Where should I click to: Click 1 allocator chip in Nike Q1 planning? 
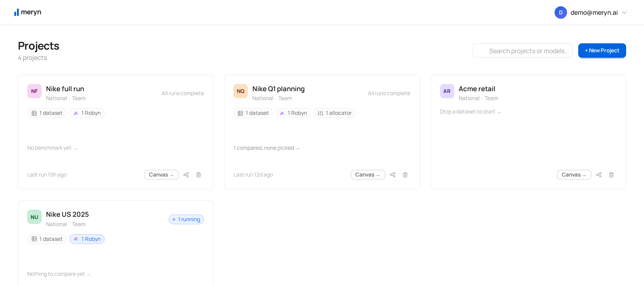pyautogui.click(x=335, y=113)
